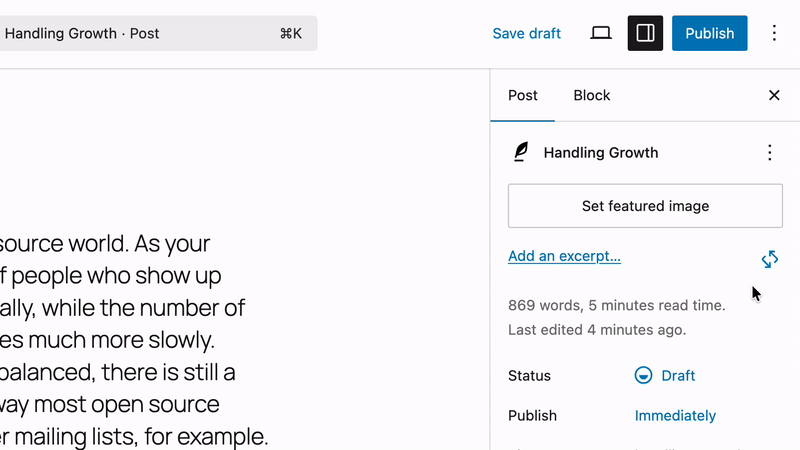800x450 pixels.
Task: Change the Immediately publish date
Action: [675, 416]
